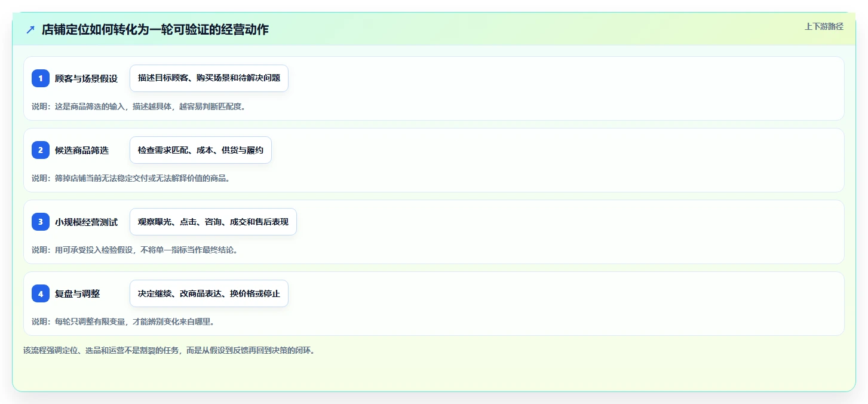Click the step 4 number badge
The image size is (868, 404).
tap(41, 293)
